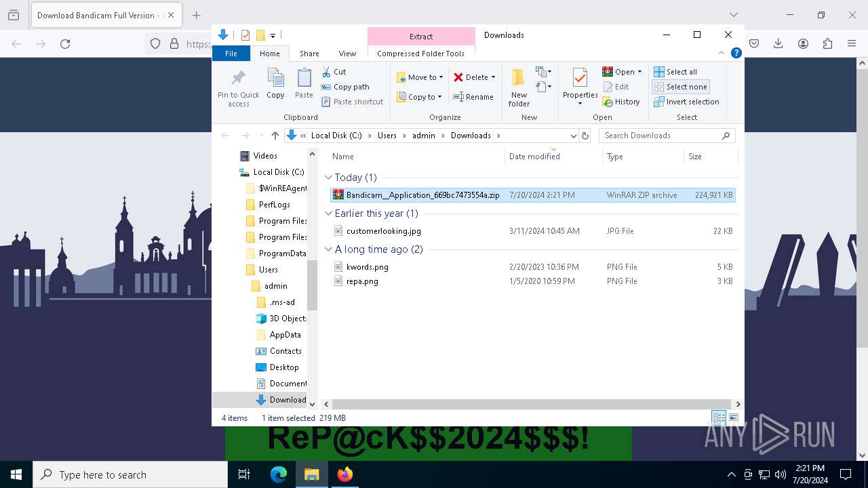Pin selection to Quick access
Screen dimensions: 868x488
click(239, 87)
